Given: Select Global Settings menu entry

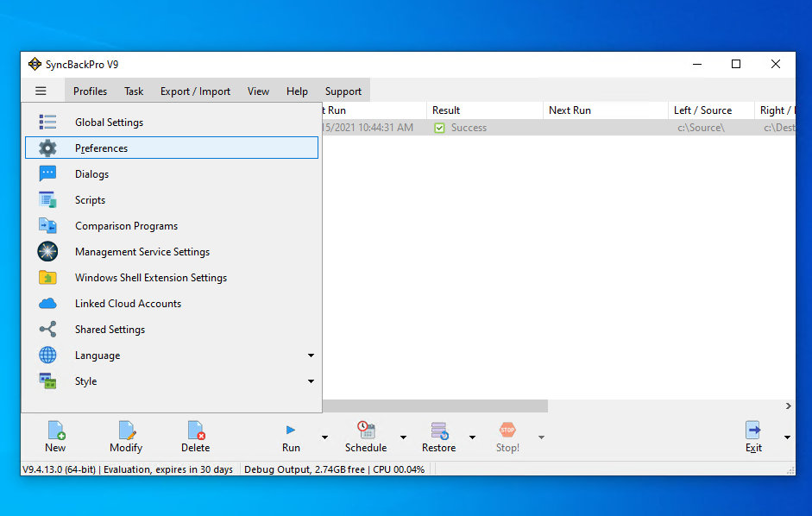Looking at the screenshot, I should (x=172, y=123).
